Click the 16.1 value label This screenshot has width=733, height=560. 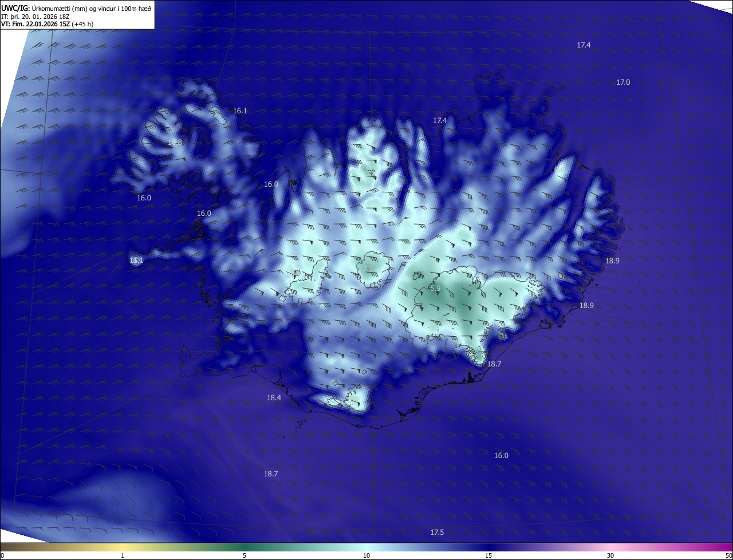(240, 111)
